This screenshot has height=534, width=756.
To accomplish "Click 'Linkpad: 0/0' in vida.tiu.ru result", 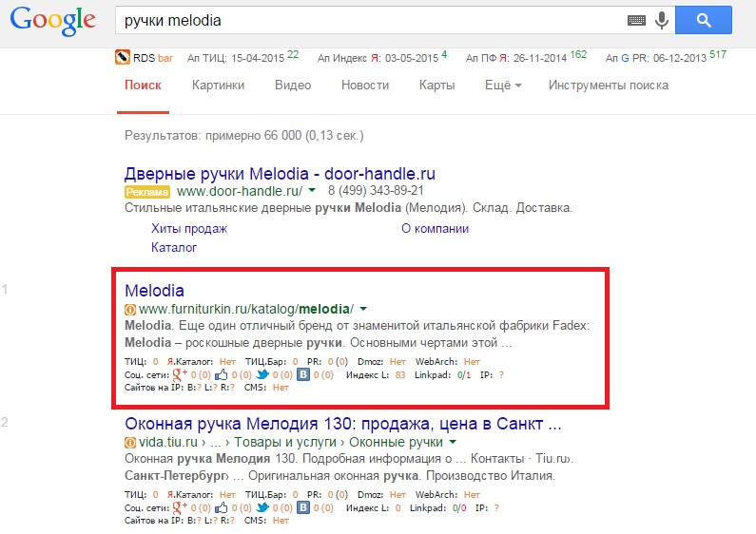I will click(437, 507).
